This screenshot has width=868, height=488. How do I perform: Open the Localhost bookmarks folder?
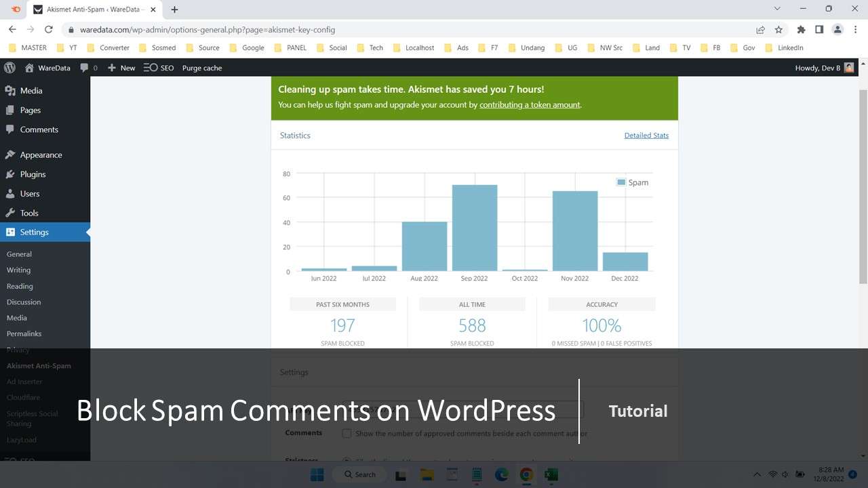point(413,47)
